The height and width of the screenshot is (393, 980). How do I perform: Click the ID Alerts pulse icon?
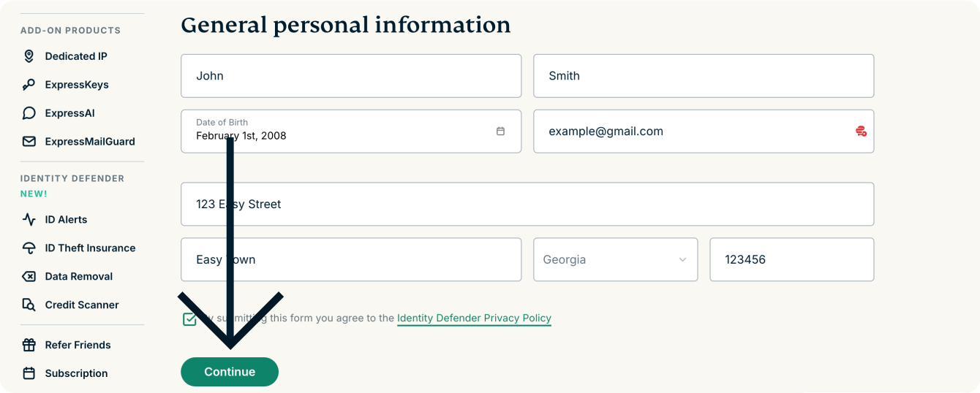click(x=29, y=219)
